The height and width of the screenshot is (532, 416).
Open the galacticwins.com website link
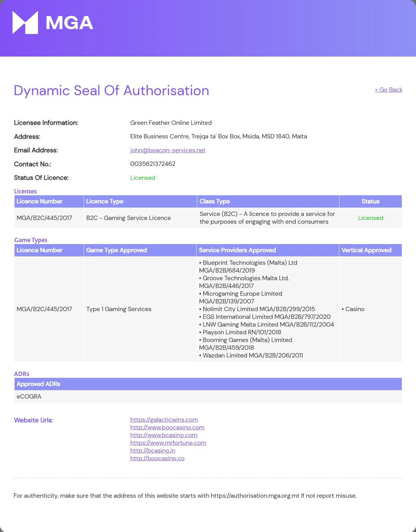tap(164, 420)
